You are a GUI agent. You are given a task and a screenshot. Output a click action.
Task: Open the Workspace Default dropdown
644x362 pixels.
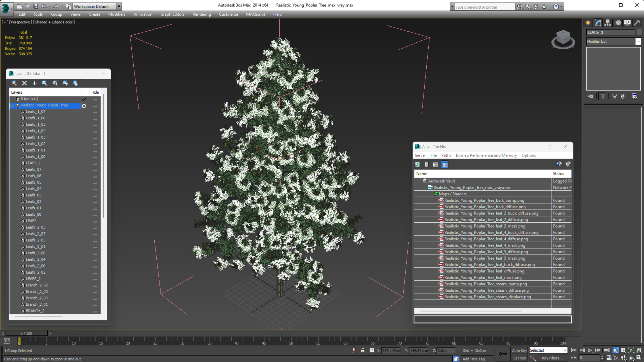click(x=94, y=7)
